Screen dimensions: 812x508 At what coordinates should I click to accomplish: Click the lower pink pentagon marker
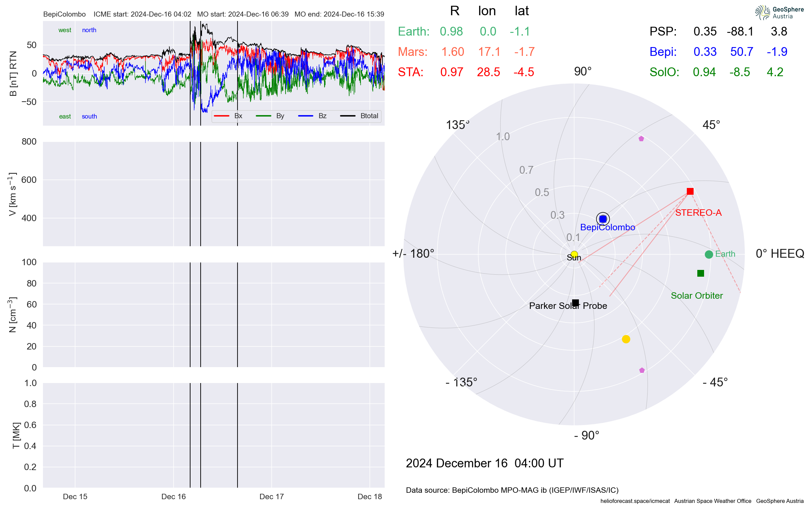(x=642, y=370)
